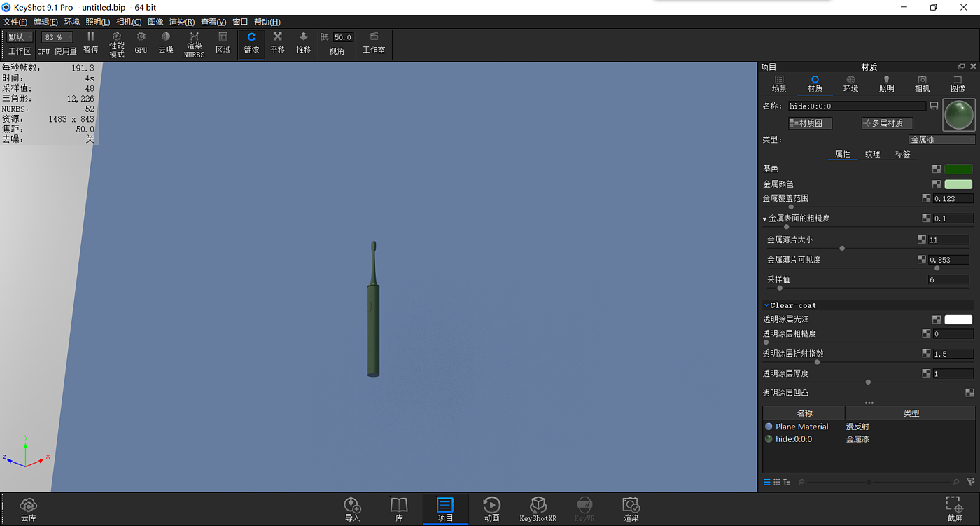
Task: Click the green material preview sphere
Action: click(959, 114)
